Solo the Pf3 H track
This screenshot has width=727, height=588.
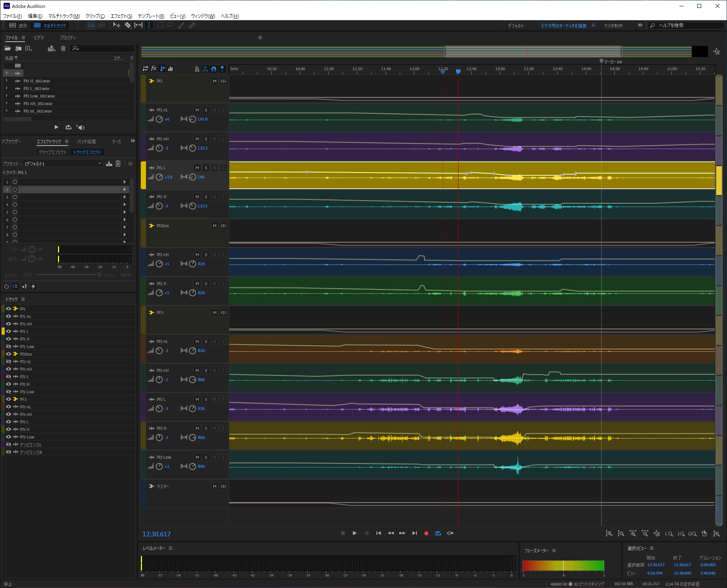tap(206, 428)
